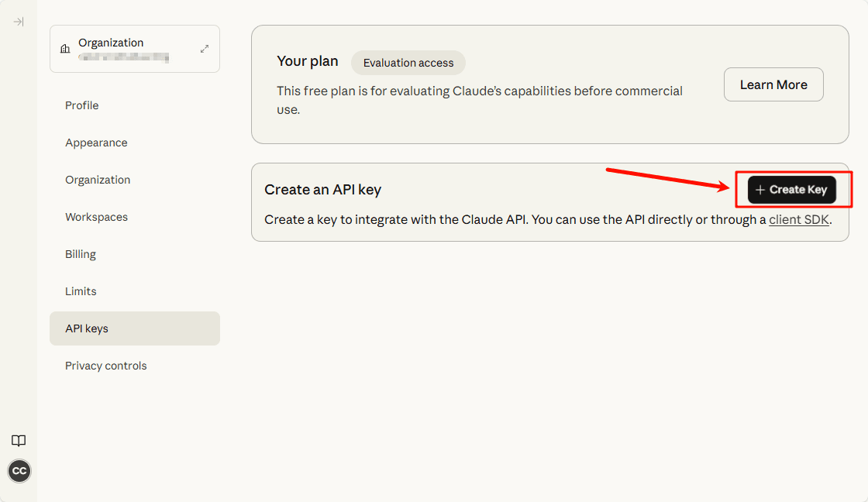The image size is (868, 502).
Task: Click the Learn More button
Action: click(773, 84)
